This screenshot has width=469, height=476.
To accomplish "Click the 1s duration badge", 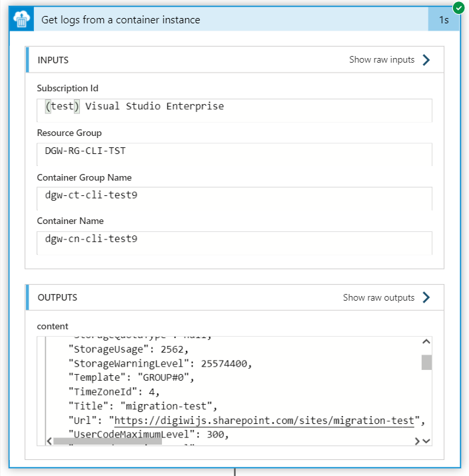I will click(x=444, y=20).
